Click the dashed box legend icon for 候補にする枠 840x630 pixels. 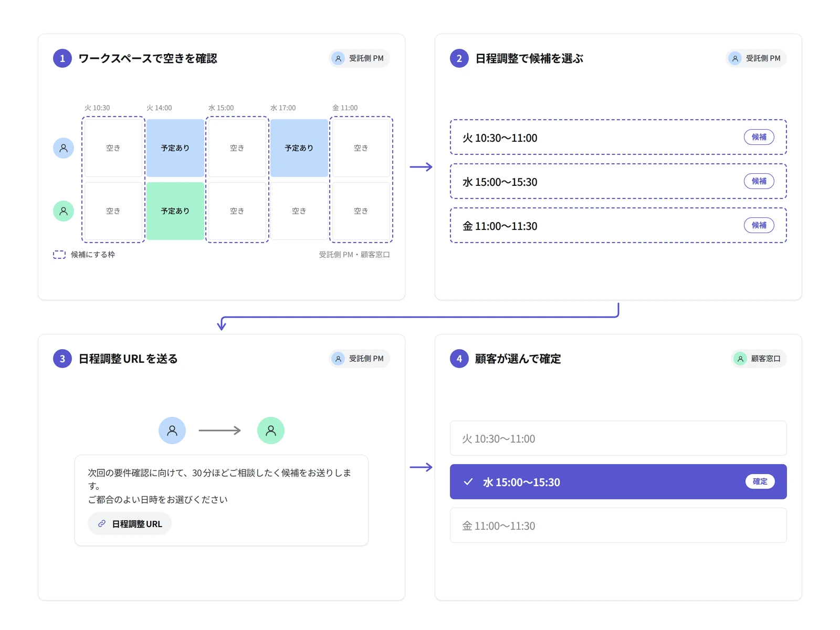pos(59,255)
